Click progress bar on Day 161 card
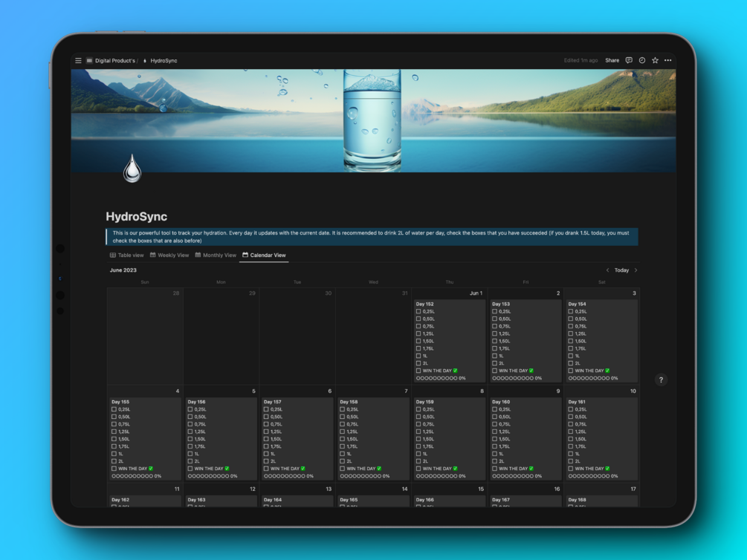Image resolution: width=747 pixels, height=560 pixels. (593, 476)
